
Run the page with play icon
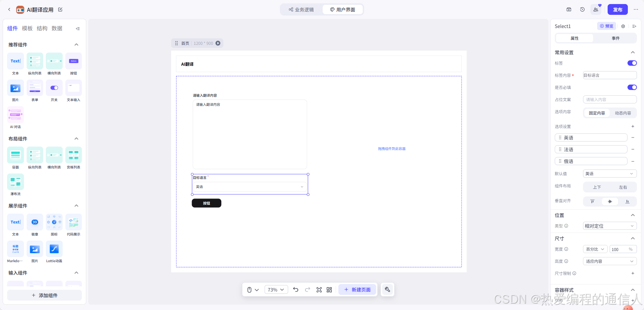click(218, 43)
